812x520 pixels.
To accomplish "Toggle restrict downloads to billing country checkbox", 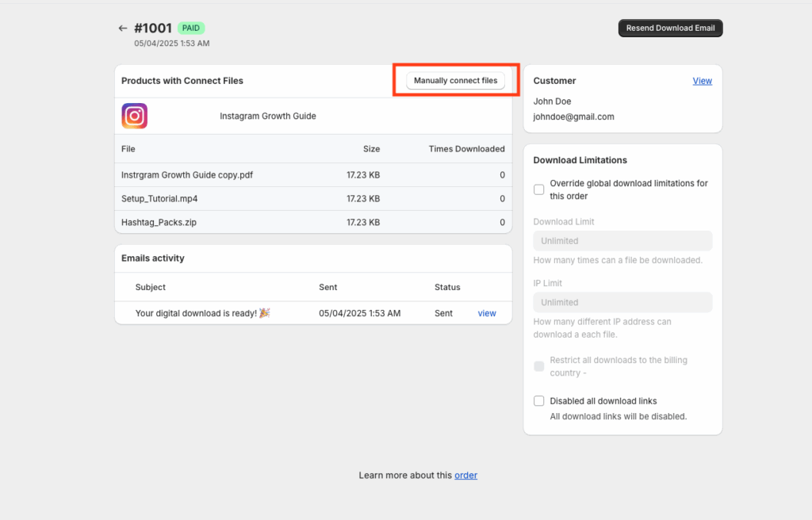I will tap(539, 366).
